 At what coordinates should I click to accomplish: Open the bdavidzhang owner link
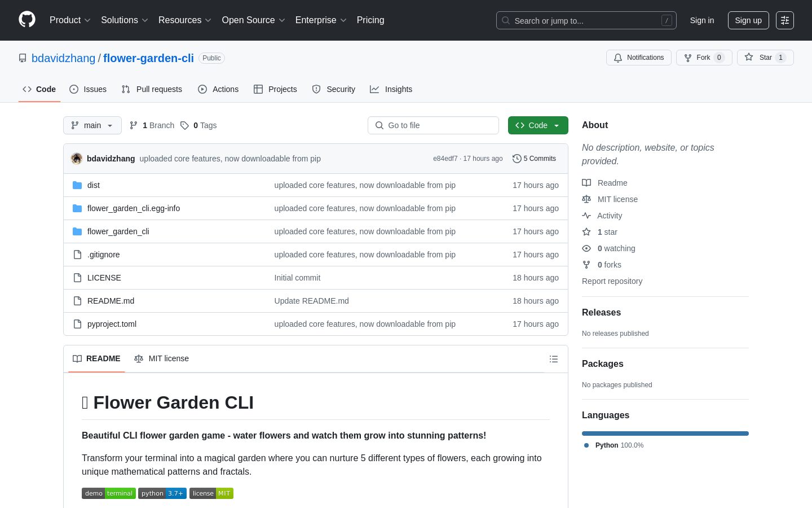[64, 58]
